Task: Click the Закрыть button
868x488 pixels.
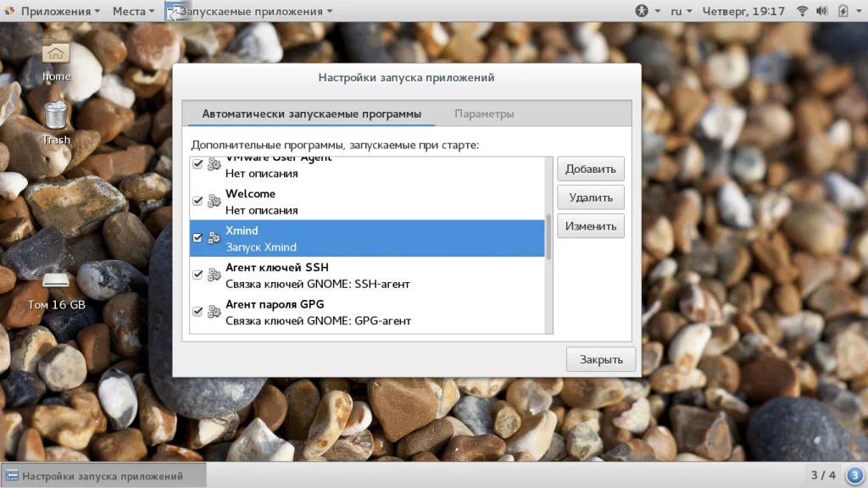Action: [601, 359]
